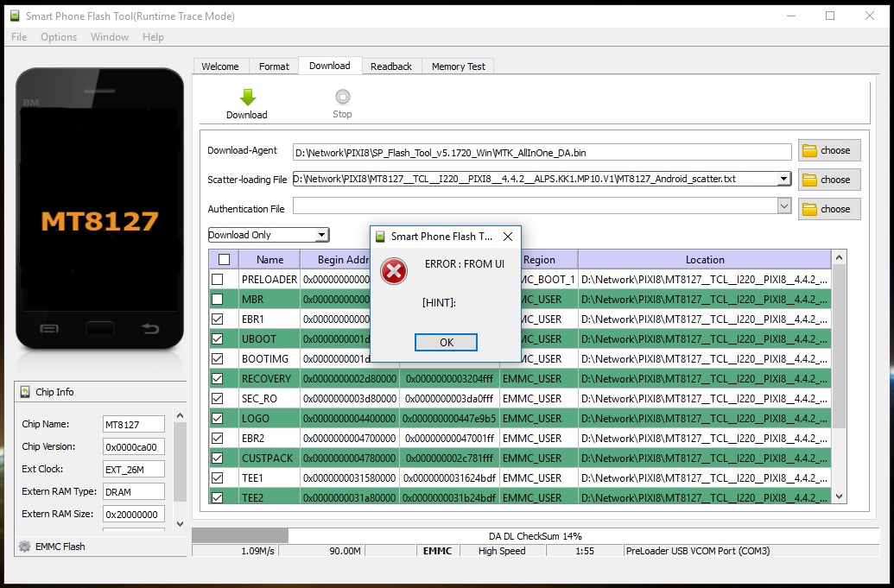Click the Region column header

[x=539, y=260]
